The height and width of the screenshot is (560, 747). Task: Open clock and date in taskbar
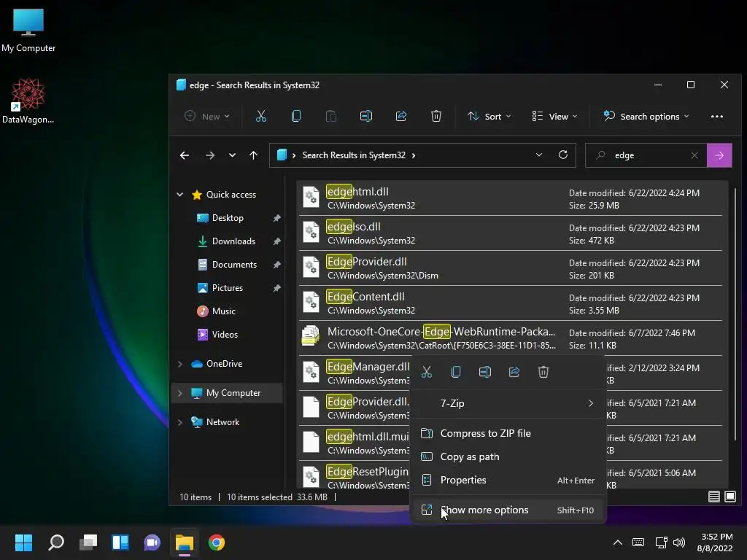(x=715, y=542)
